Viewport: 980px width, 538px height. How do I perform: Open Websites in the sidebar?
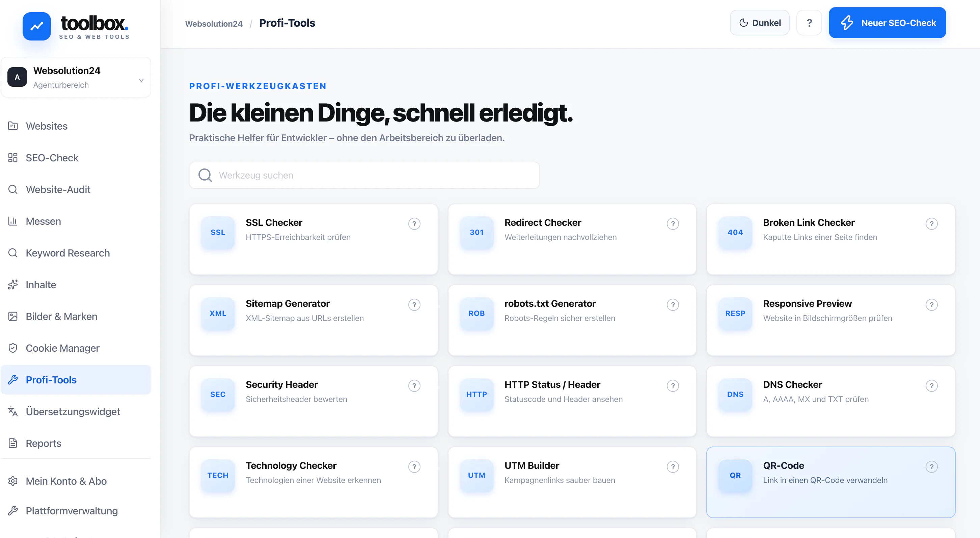76,126
